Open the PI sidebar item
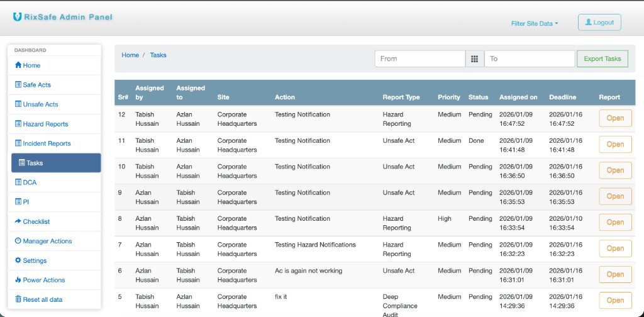 [54, 202]
